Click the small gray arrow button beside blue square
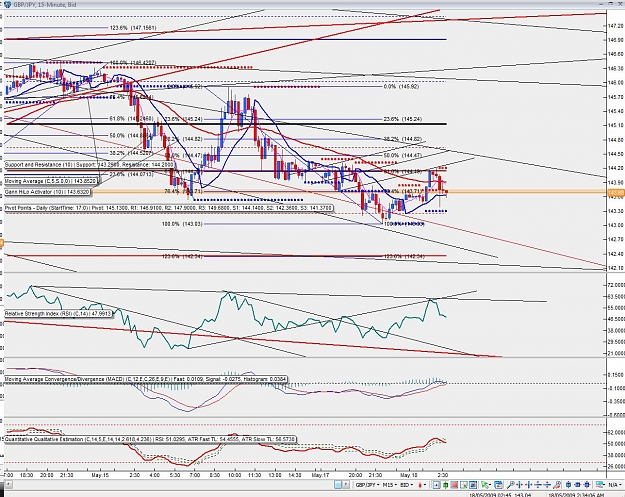 point(346,485)
